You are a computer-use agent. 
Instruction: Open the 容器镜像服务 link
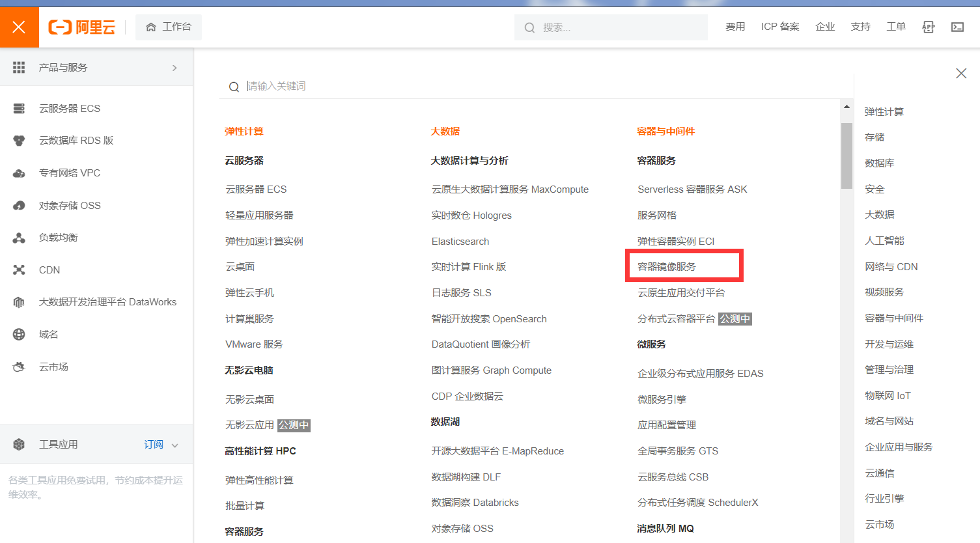point(667,267)
